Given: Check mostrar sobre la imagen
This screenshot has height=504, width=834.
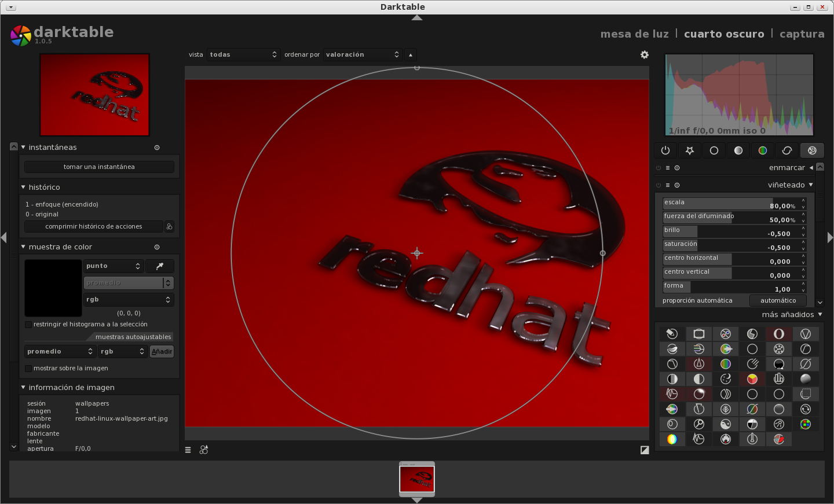Looking at the screenshot, I should pyautogui.click(x=28, y=369).
